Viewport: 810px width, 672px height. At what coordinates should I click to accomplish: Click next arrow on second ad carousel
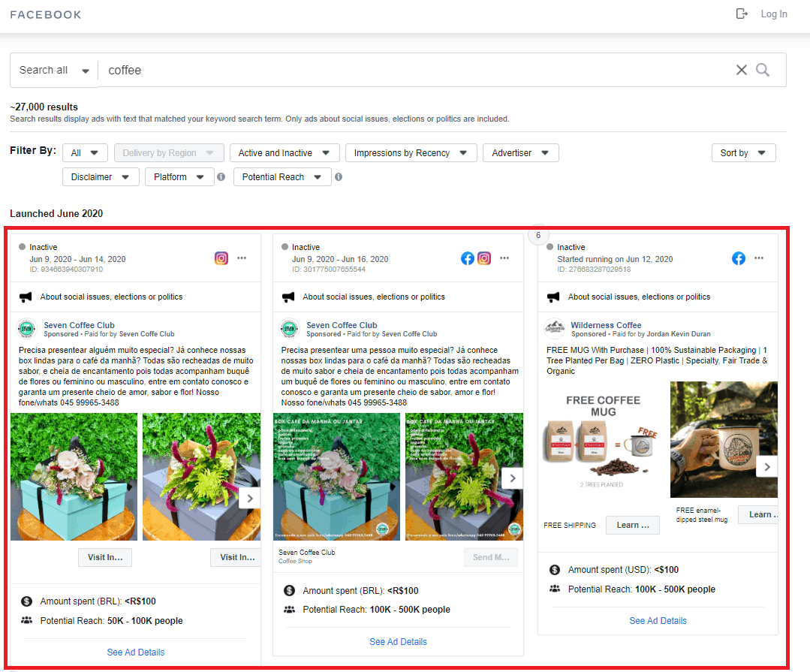pyautogui.click(x=512, y=478)
